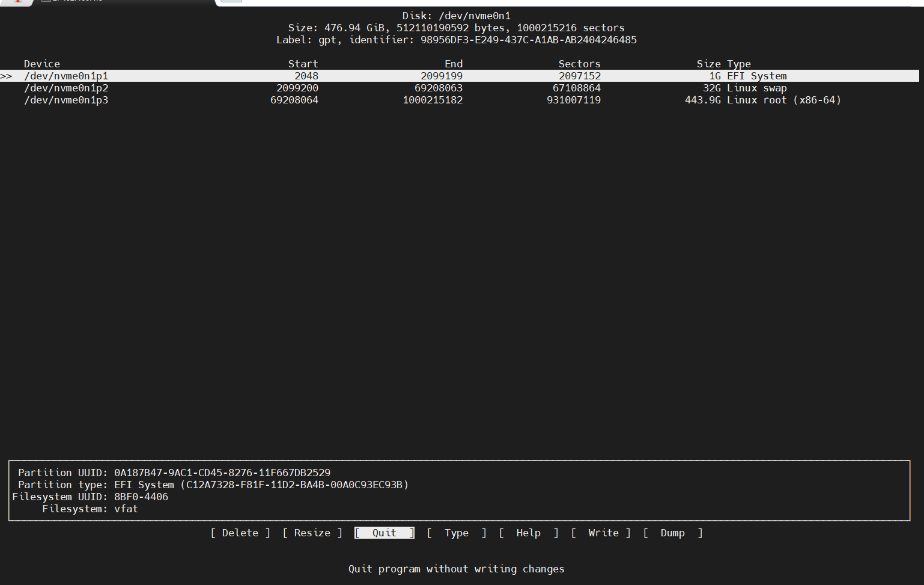
Task: Click the Device column header
Action: [42, 64]
